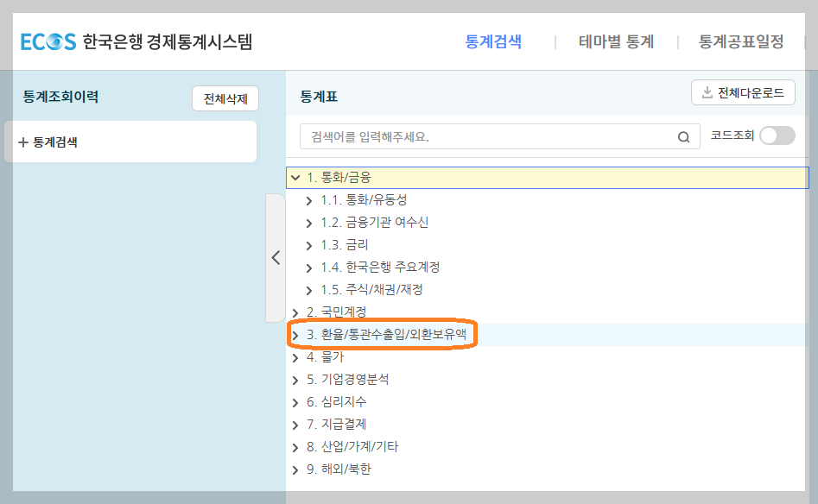
Task: Select the 1.5. 주식/채권/재정 label
Action: (371, 290)
